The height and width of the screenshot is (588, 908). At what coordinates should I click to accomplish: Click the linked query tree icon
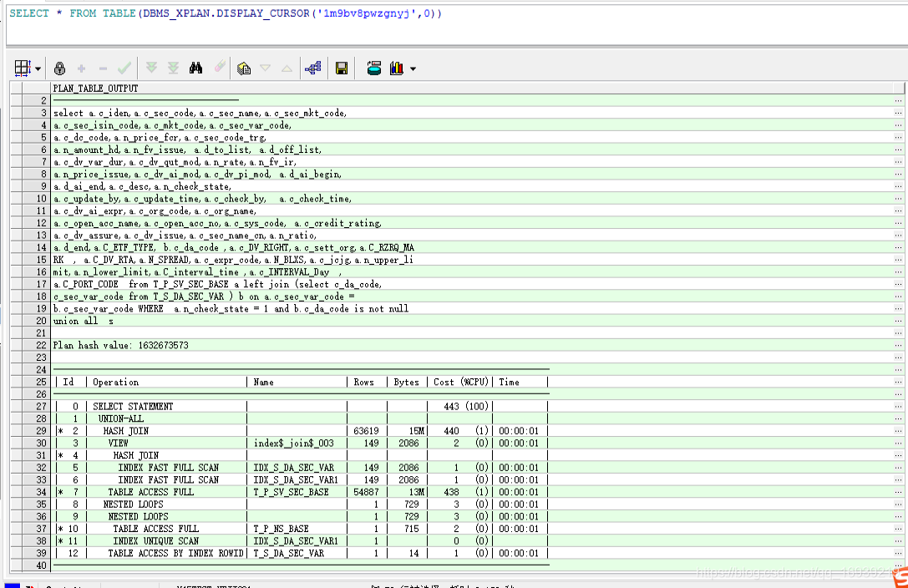point(312,68)
